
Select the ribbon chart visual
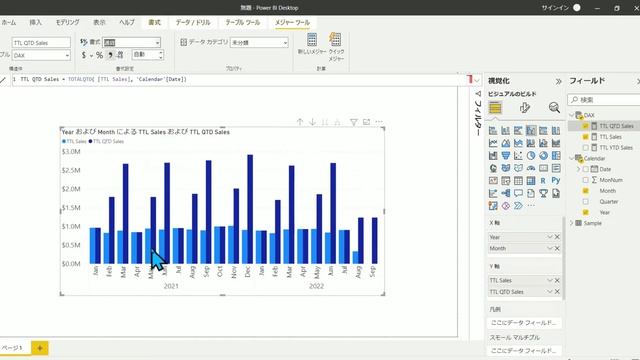pyautogui.click(x=556, y=143)
